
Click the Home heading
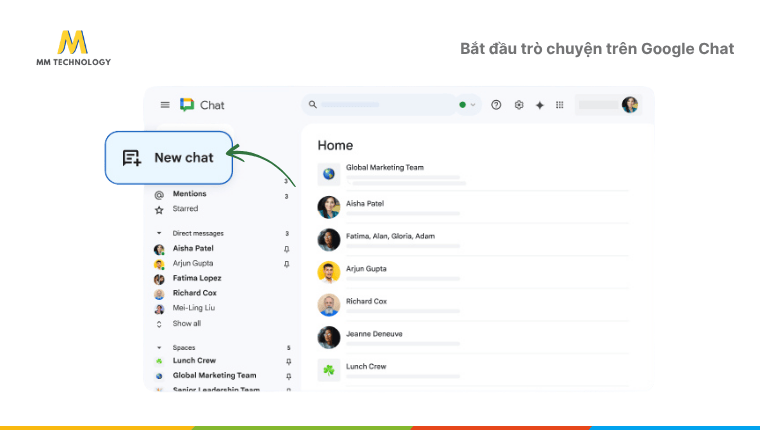click(x=335, y=145)
